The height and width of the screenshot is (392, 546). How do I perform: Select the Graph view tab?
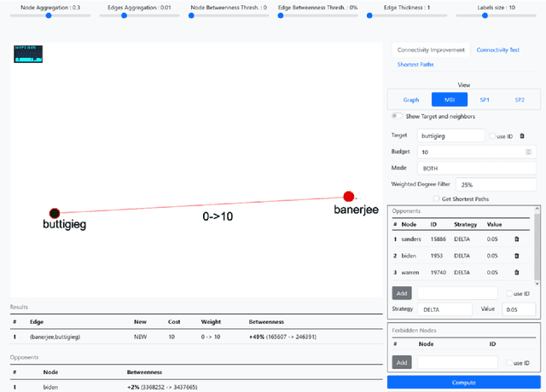point(411,100)
